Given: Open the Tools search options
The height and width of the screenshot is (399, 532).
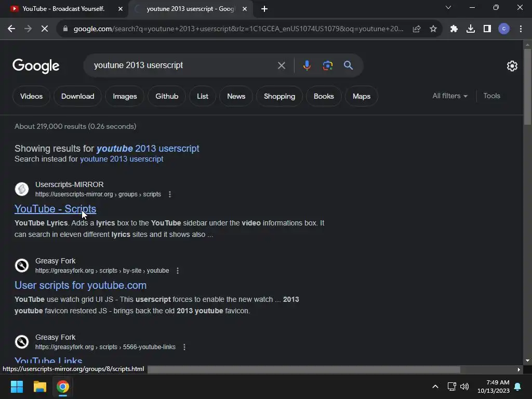Looking at the screenshot, I should pos(491,96).
